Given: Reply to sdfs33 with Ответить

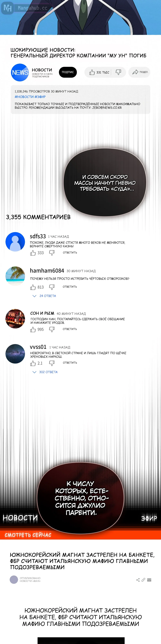Looking at the screenshot, I should [70, 252].
